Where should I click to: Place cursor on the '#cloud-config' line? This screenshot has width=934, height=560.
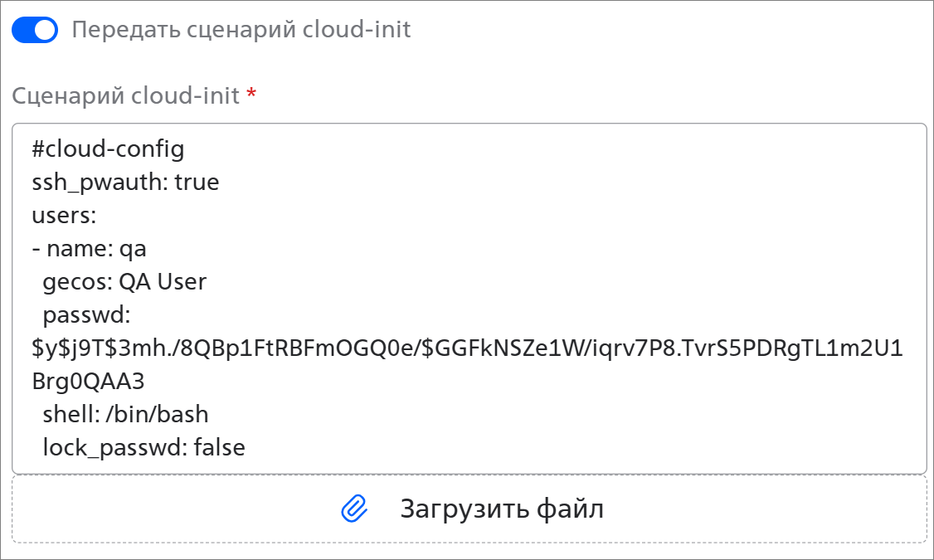[108, 149]
